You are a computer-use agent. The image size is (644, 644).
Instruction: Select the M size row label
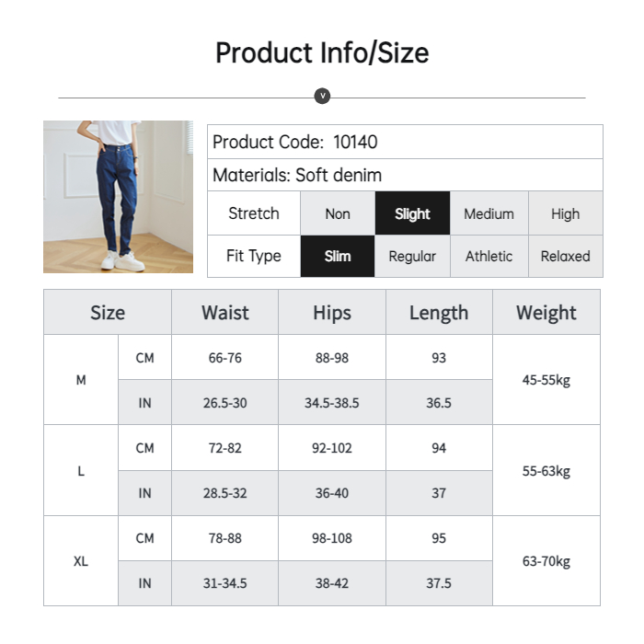point(81,380)
